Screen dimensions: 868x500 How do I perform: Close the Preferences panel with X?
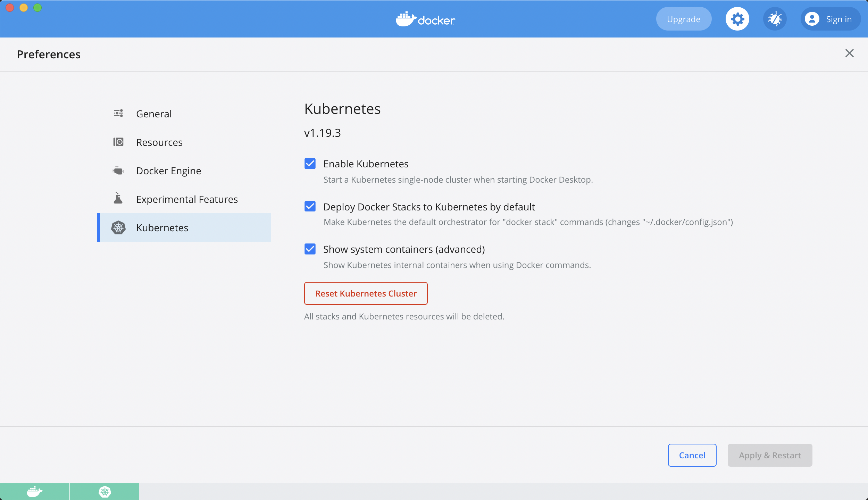[x=849, y=53]
